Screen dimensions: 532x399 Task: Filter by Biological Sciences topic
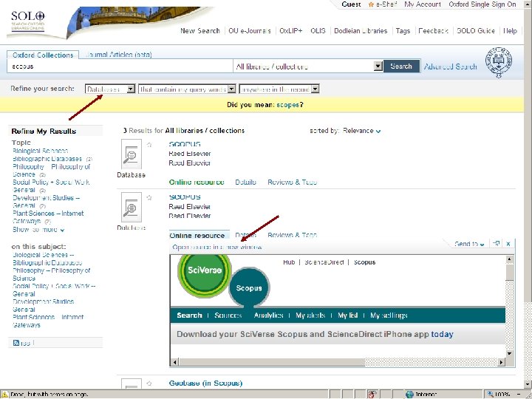tap(41, 151)
